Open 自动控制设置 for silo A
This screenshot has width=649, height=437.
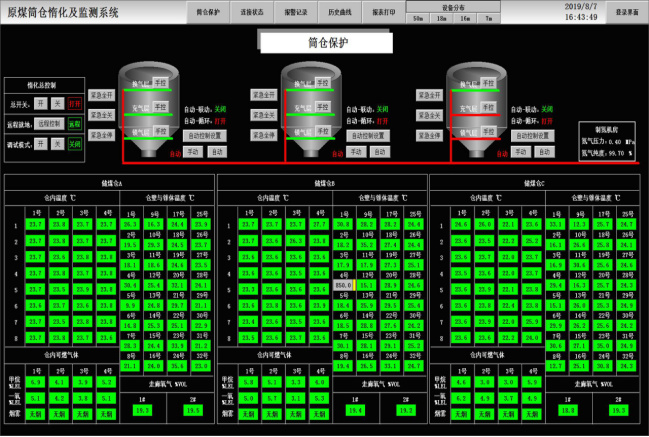tap(206, 135)
